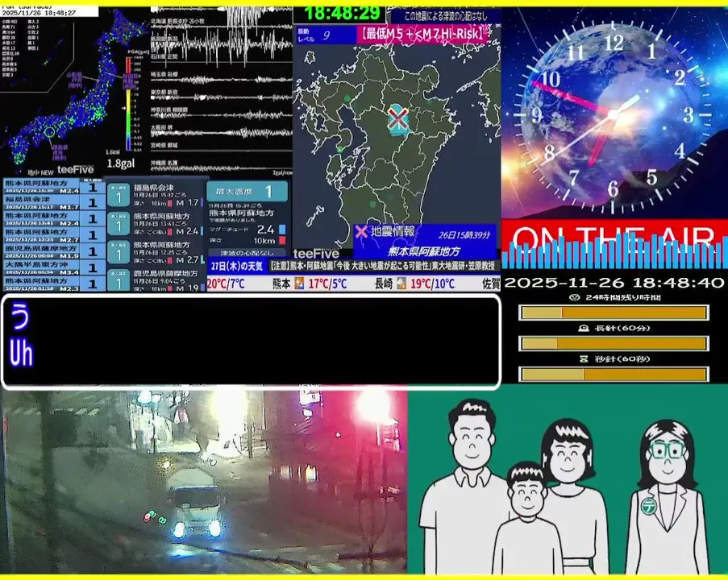Image resolution: width=728 pixels, height=580 pixels.
Task: Click the 1.8gal reading under the PGA map
Action: tap(121, 164)
